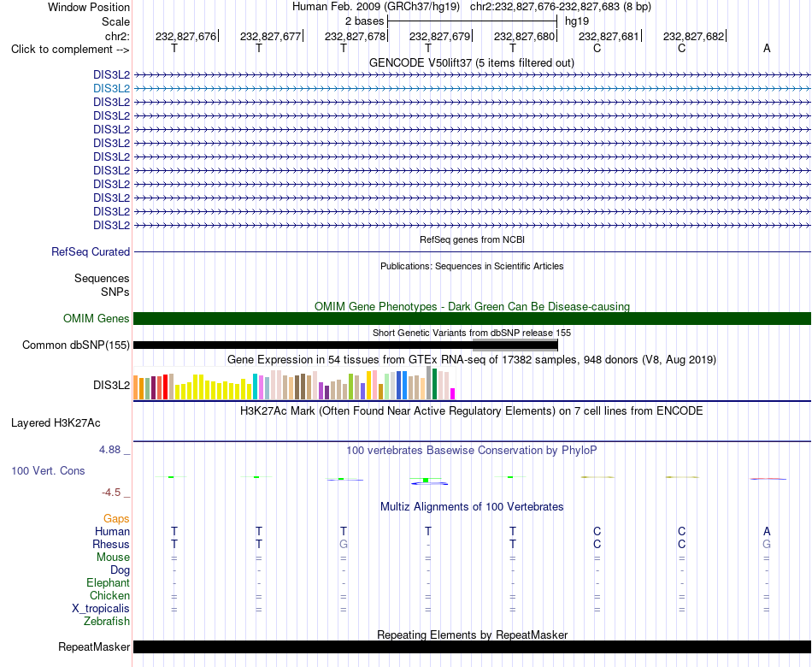Click the chr2: ruler label
This screenshot has width=812, height=667.
point(117,36)
